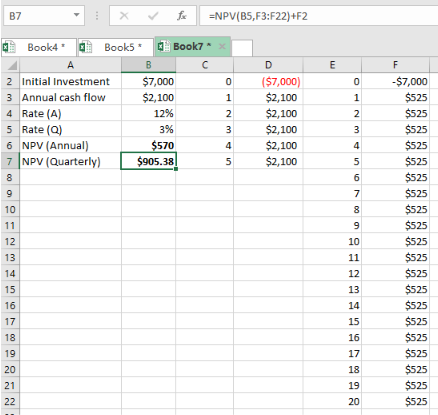This screenshot has width=438, height=415.
Task: Select cell B6 showing $570
Action: [148, 145]
